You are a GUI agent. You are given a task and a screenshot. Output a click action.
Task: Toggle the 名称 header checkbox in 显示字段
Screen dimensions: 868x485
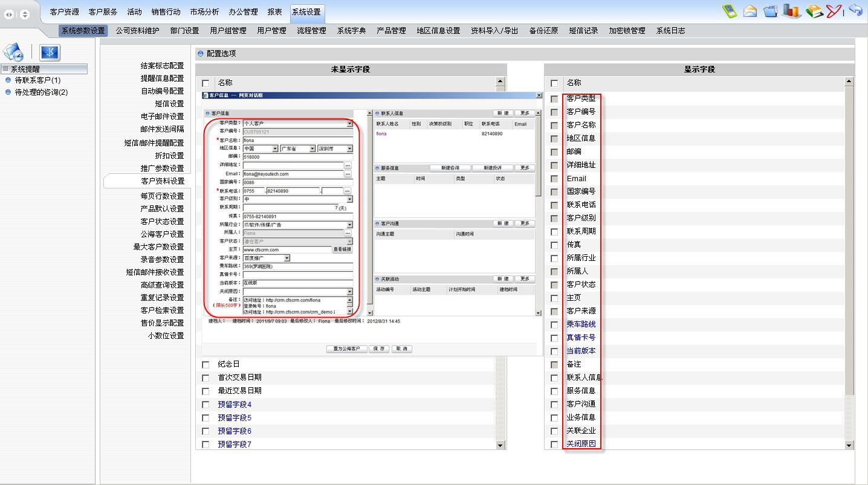point(554,83)
